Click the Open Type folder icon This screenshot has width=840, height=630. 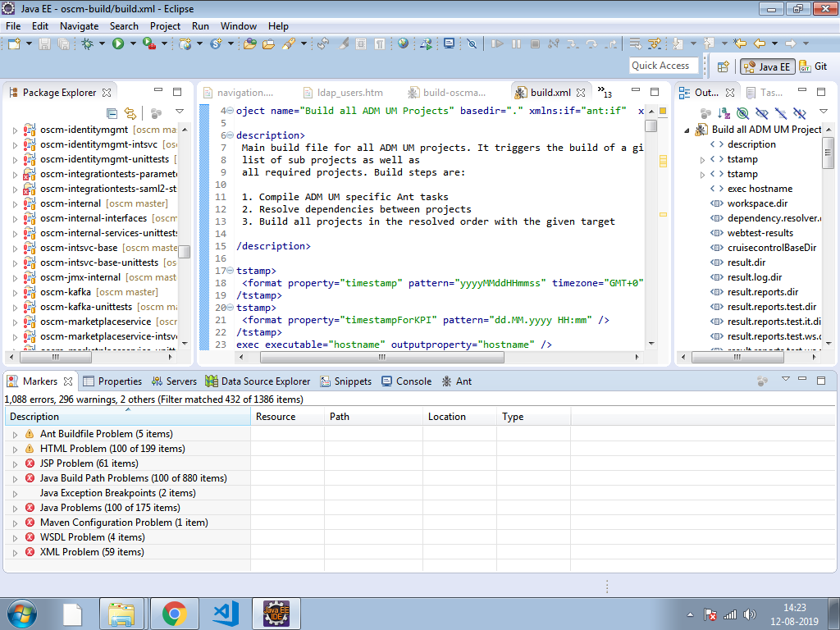(249, 44)
